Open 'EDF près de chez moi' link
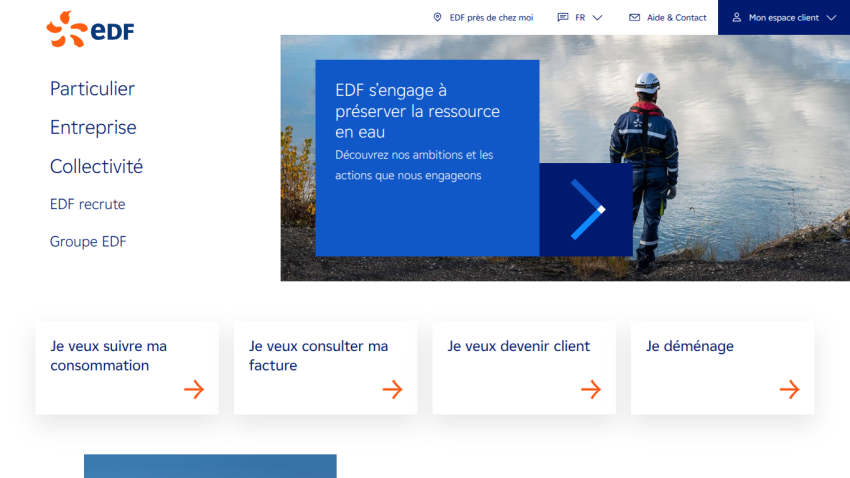 491,17
